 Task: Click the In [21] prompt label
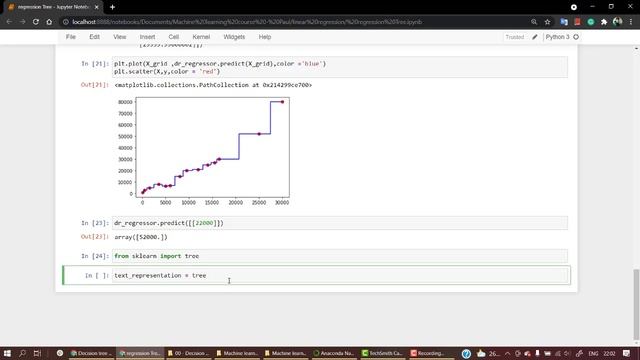[x=95, y=64]
